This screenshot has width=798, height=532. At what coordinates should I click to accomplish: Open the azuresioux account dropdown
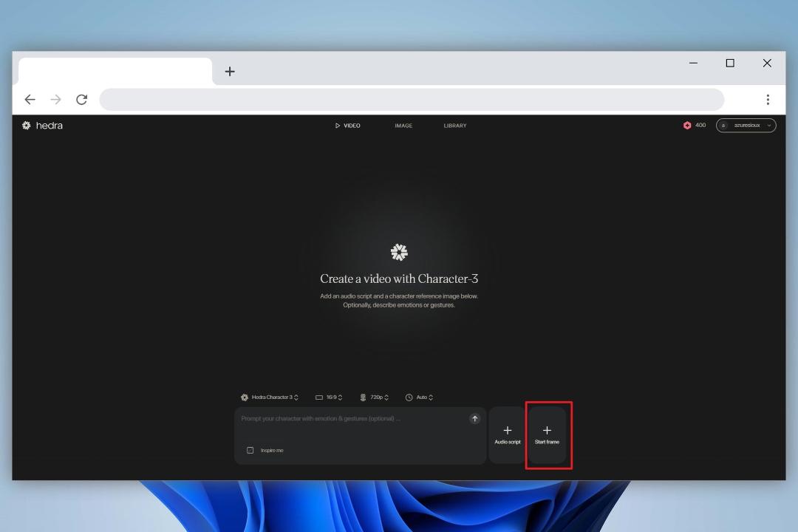pos(746,125)
